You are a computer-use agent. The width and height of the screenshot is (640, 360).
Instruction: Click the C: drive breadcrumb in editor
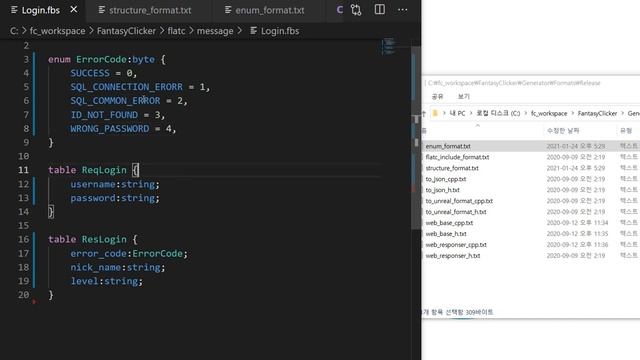(x=14, y=31)
